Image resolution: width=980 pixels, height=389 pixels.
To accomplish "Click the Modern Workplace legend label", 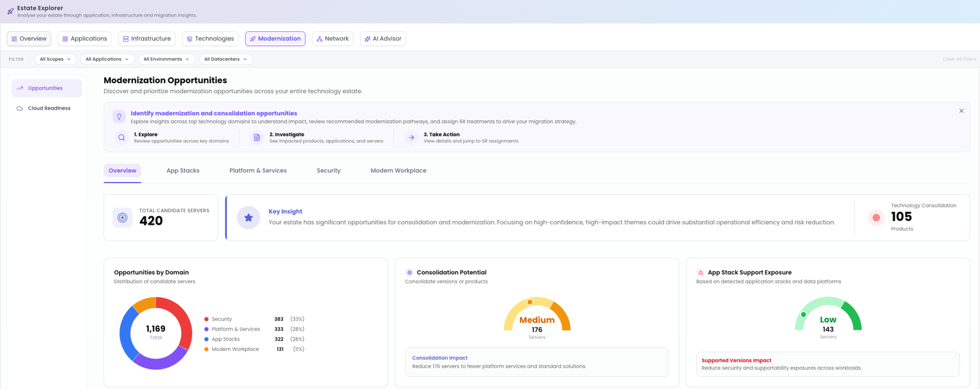I will (x=235, y=349).
